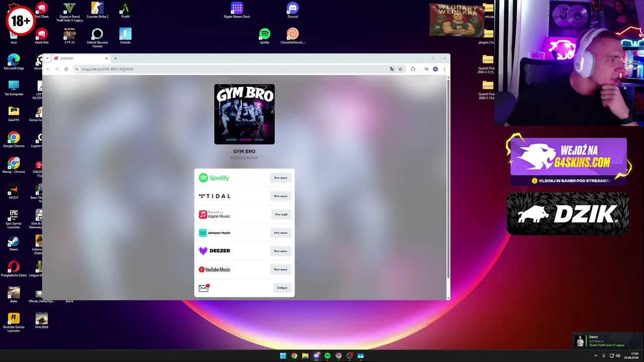
Task: Open the WŁODARY WĘDKARA desktop image
Action: (457, 20)
